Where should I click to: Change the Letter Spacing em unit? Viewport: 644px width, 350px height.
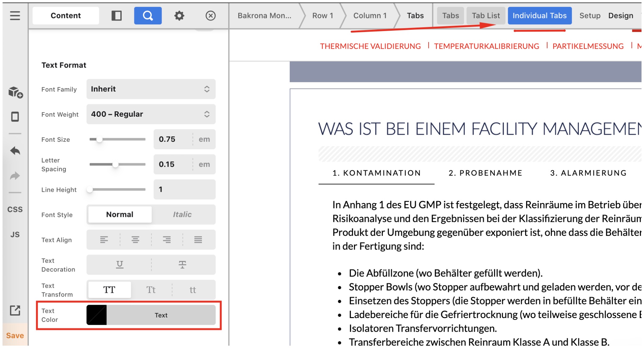tap(204, 164)
